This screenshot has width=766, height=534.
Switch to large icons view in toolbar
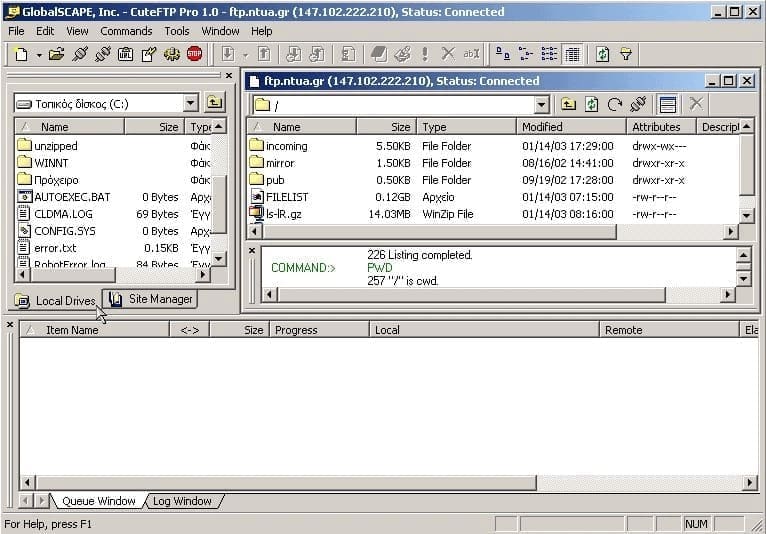pyautogui.click(x=503, y=54)
